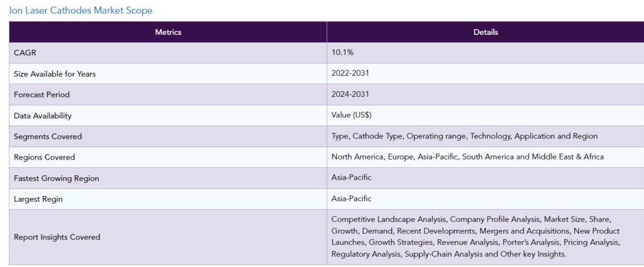Click the 10.1% CAGR value
644x267 pixels.
342,53
